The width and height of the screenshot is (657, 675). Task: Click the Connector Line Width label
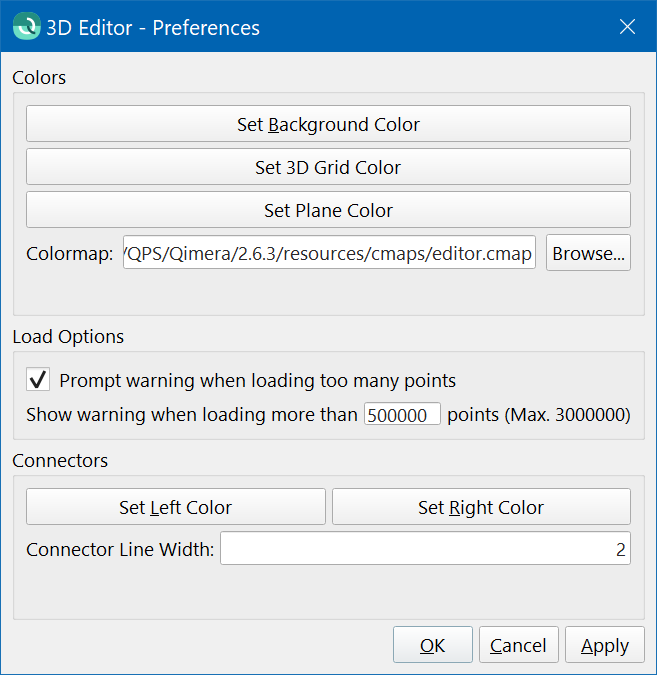[120, 549]
